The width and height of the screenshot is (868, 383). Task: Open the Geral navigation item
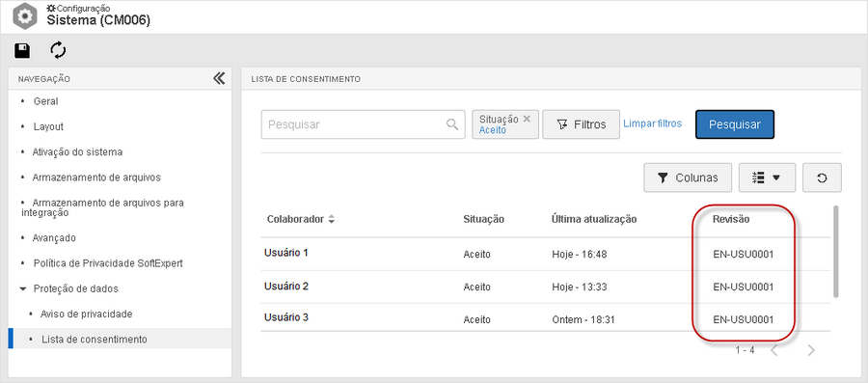45,101
